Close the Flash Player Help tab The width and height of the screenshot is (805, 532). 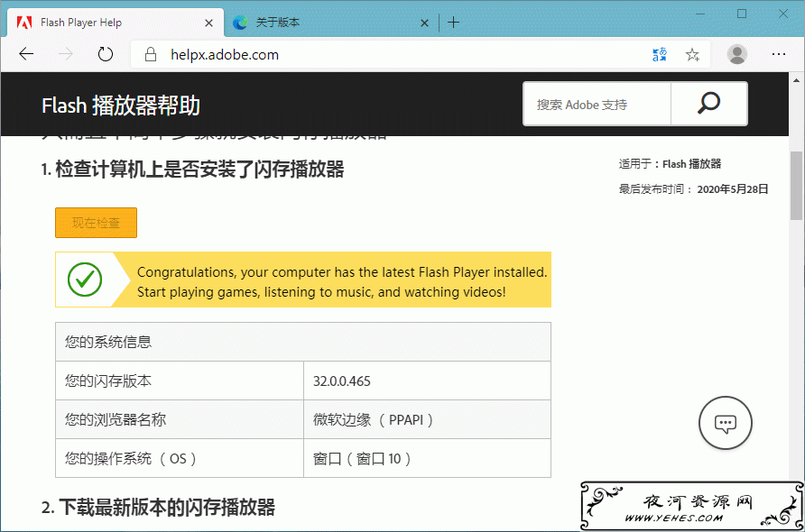(x=209, y=23)
